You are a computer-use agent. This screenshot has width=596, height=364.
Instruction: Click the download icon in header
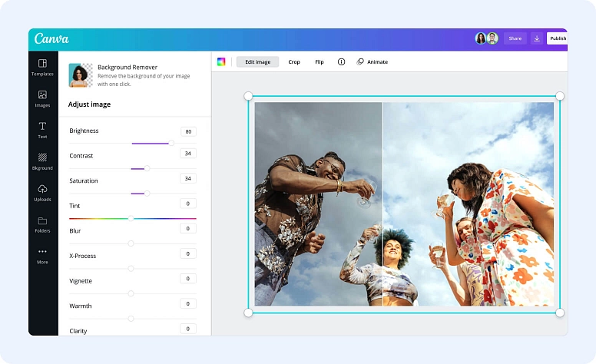tap(536, 38)
